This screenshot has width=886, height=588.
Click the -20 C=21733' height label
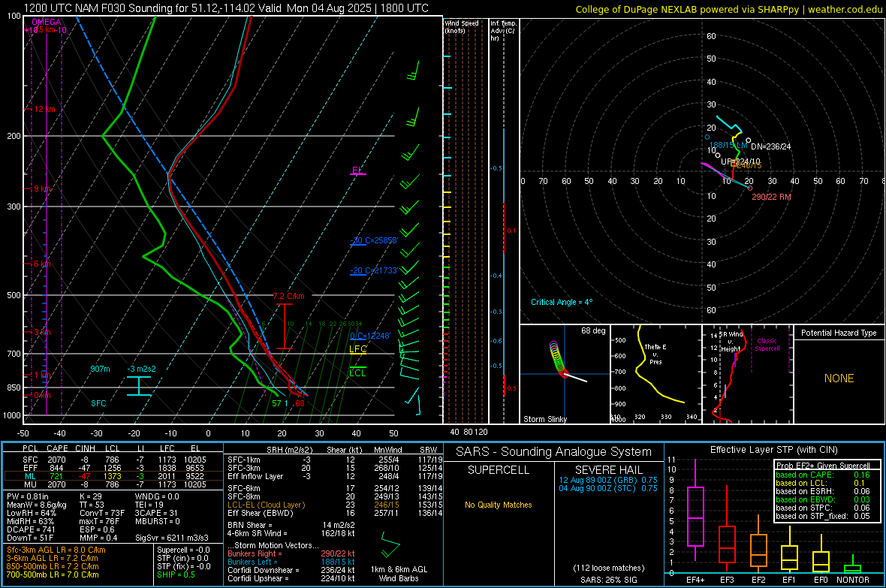coord(375,271)
